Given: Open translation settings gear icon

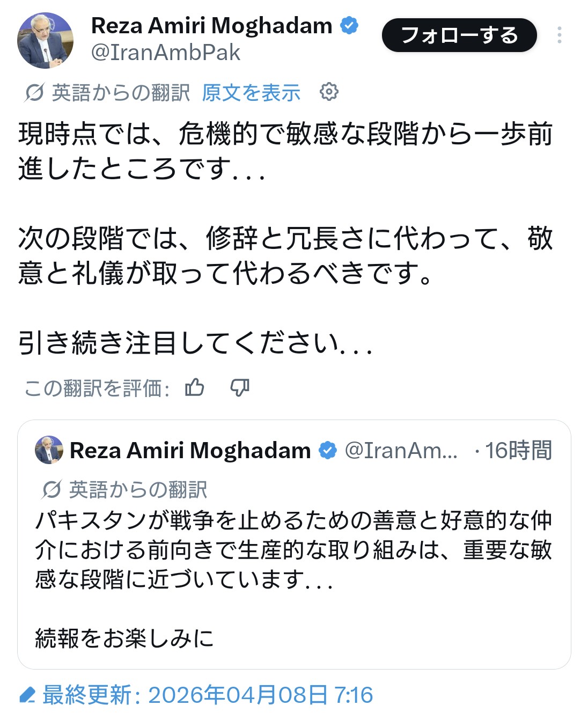Looking at the screenshot, I should tap(329, 92).
